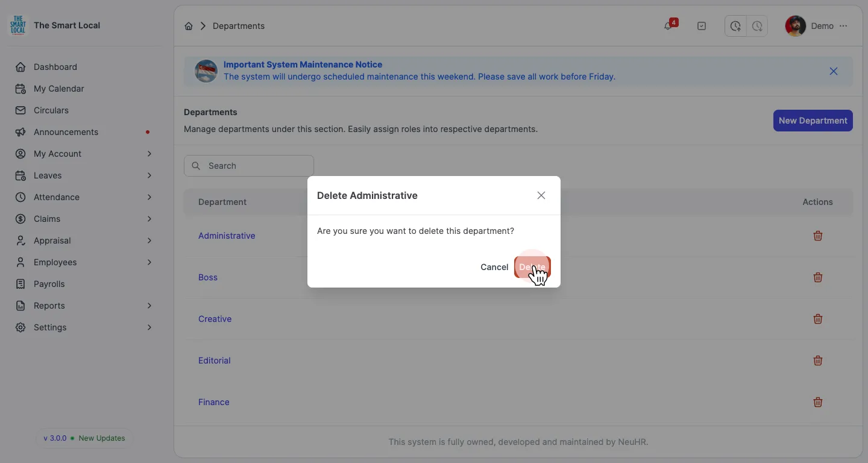
Task: Open the Boss department link
Action: point(208,277)
